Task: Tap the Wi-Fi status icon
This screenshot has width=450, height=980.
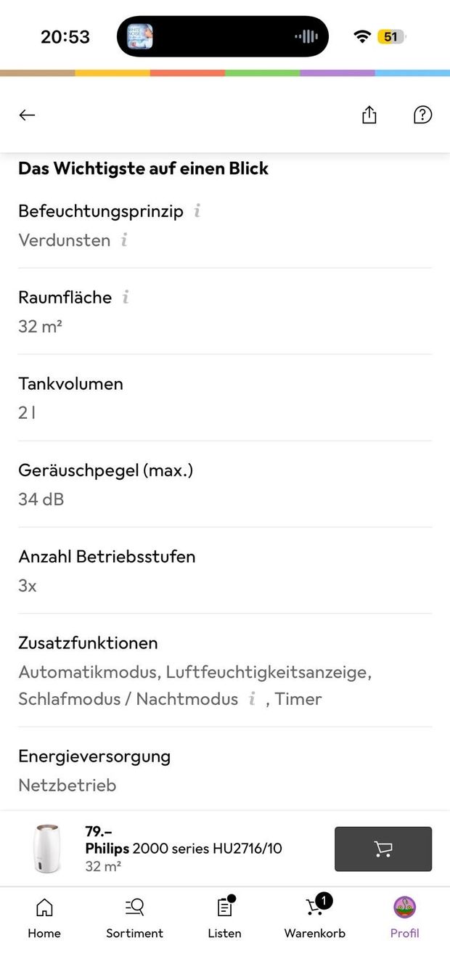Action: [361, 36]
